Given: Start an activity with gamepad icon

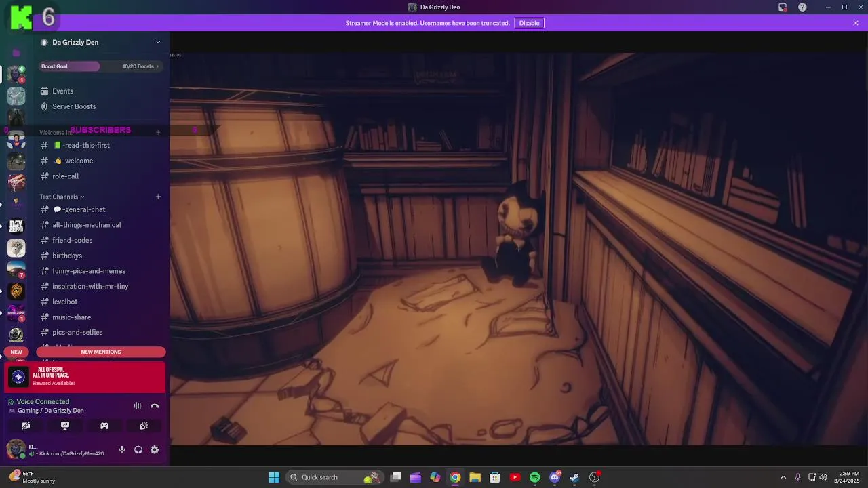Looking at the screenshot, I should point(104,426).
